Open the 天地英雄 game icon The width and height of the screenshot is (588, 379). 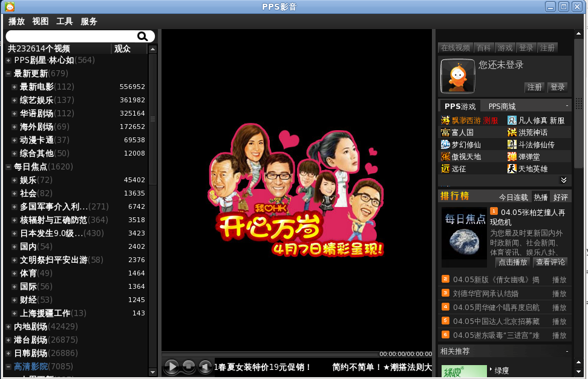(512, 168)
